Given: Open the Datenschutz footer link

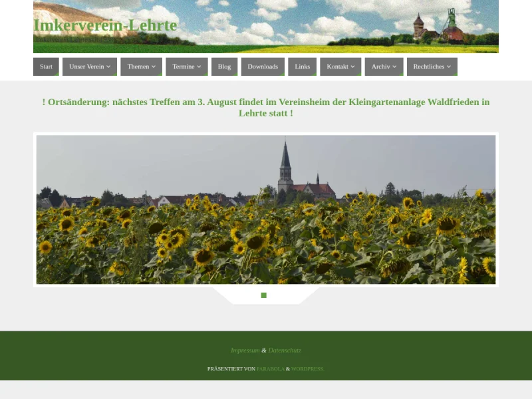Looking at the screenshot, I should [285, 350].
